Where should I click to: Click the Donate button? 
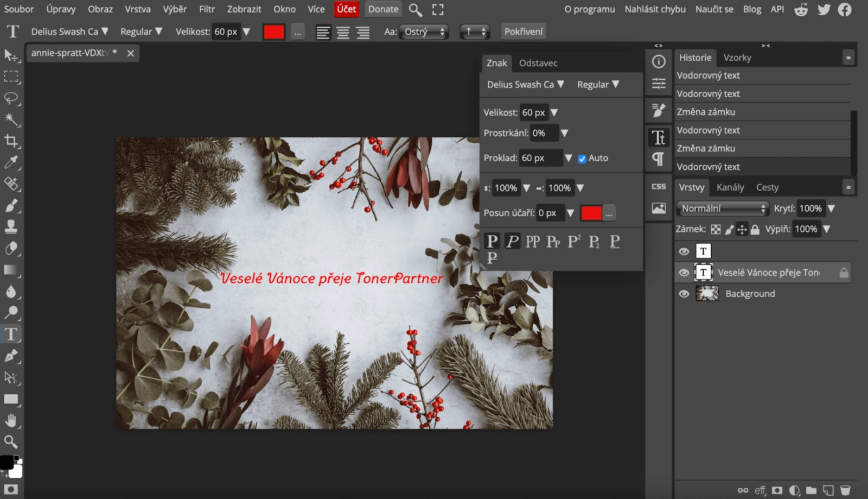pyautogui.click(x=383, y=9)
